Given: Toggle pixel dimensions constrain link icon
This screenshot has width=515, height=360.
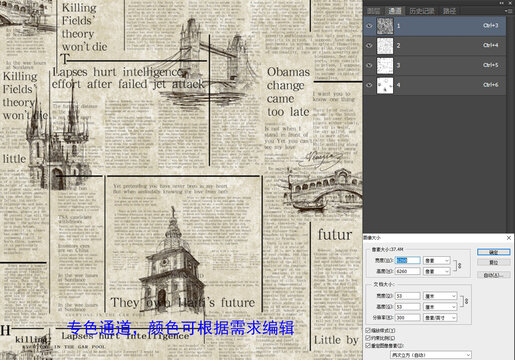Looking at the screenshot, I should [460, 266].
